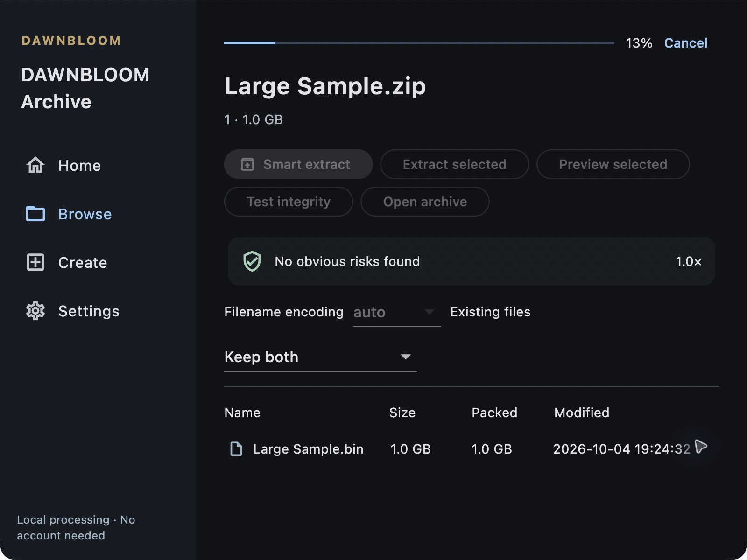
Task: Click the Extract selected button
Action: pyautogui.click(x=455, y=164)
